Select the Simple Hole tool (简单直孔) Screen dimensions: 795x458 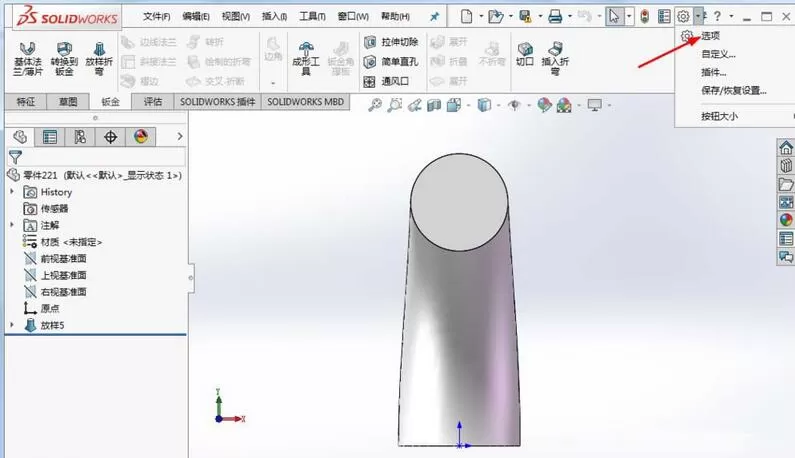391,62
